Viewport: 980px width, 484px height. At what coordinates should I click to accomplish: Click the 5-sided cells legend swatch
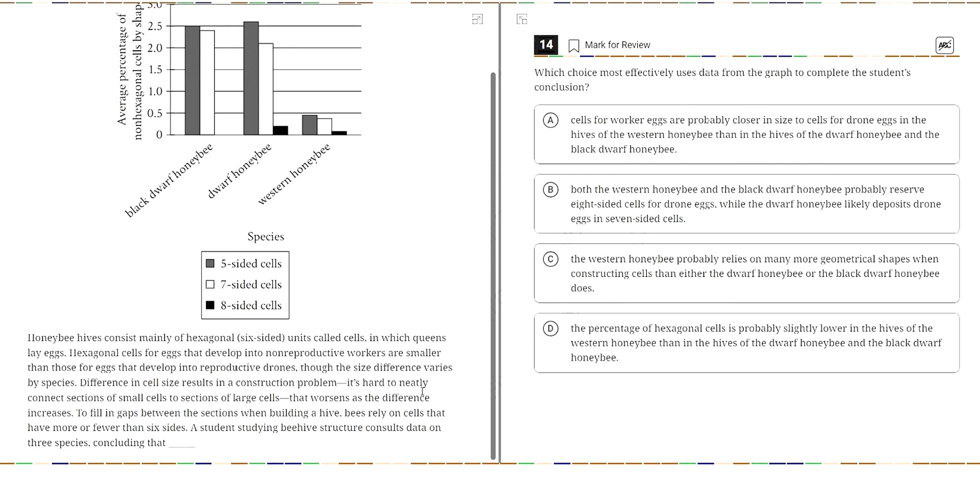coord(210,263)
